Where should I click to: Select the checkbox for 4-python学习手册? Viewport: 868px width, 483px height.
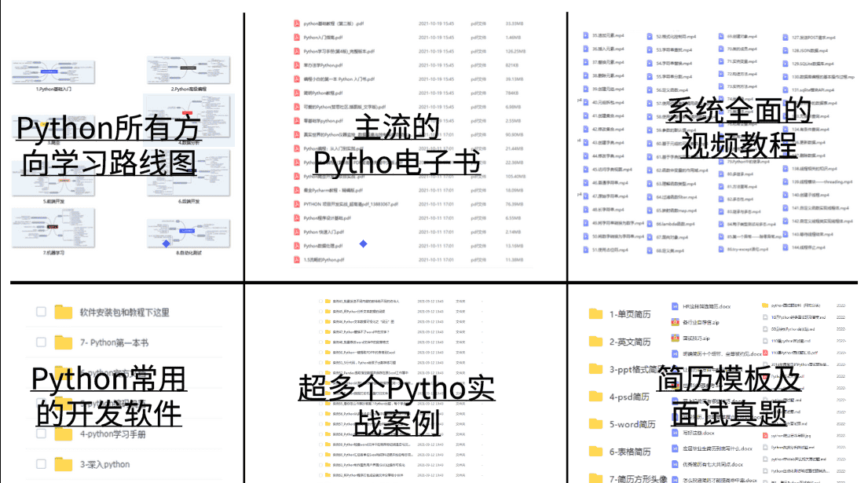(40, 434)
